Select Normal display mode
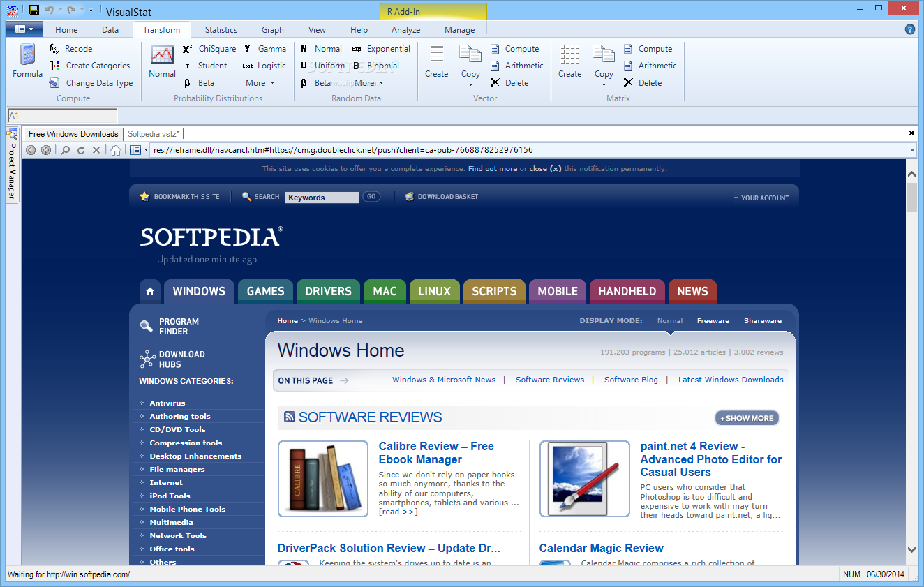The width and height of the screenshot is (924, 587). [x=670, y=321]
